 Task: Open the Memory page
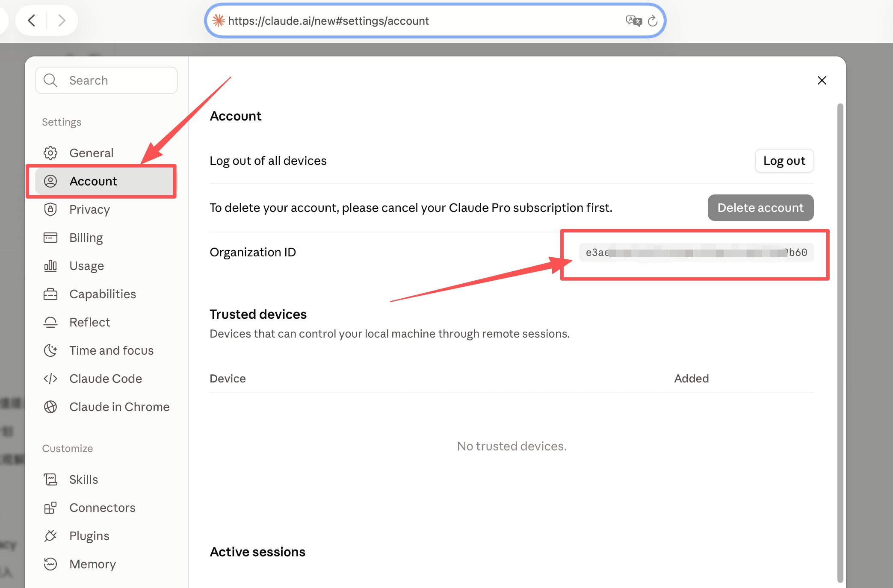pos(106,564)
